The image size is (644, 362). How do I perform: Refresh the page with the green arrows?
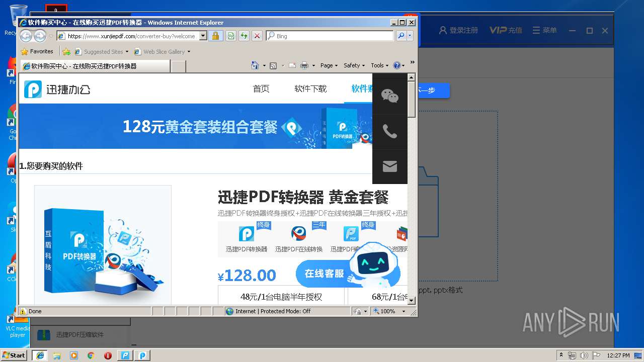click(244, 36)
